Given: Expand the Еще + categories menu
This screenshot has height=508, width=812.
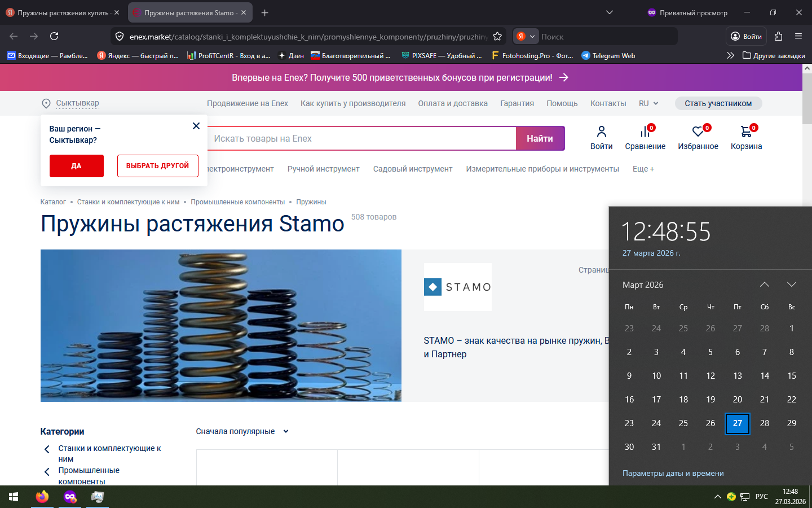Looking at the screenshot, I should (x=643, y=169).
